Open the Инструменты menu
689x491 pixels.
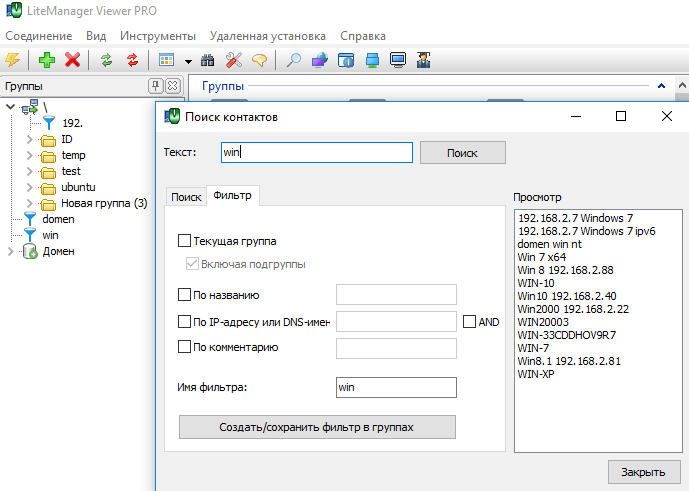(x=158, y=36)
